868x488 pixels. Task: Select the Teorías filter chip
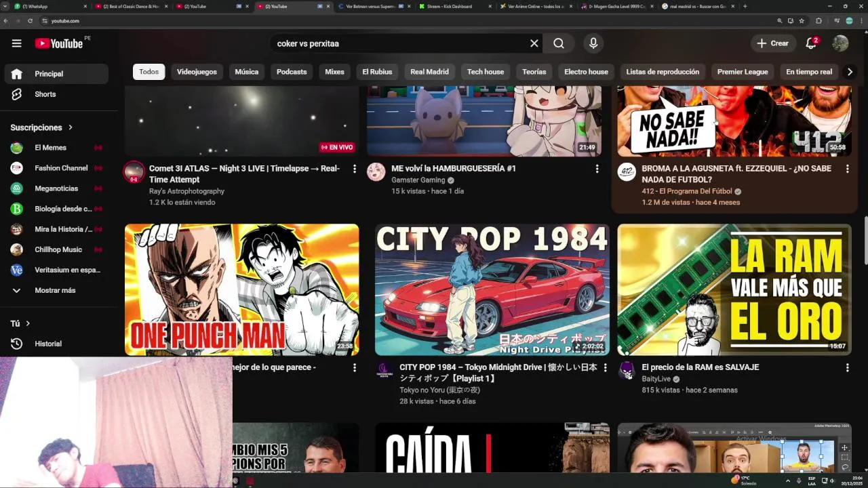[534, 72]
